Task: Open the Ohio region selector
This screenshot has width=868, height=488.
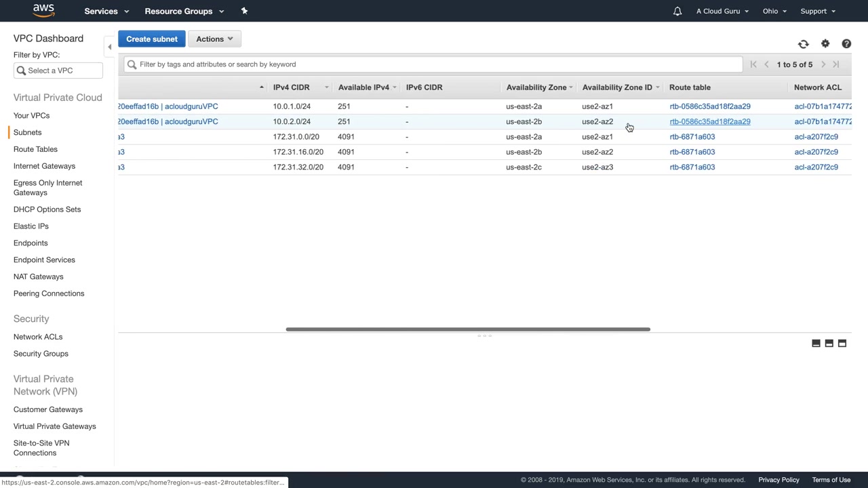Action: (x=774, y=11)
